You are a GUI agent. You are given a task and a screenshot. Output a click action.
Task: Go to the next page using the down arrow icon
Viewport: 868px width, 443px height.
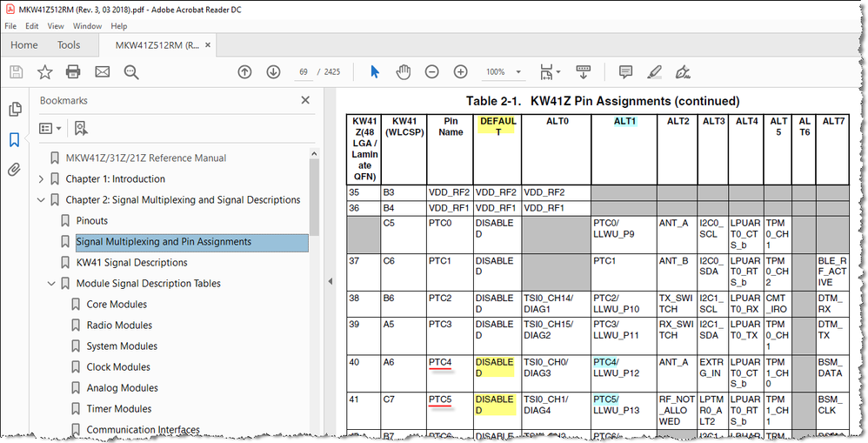[273, 71]
